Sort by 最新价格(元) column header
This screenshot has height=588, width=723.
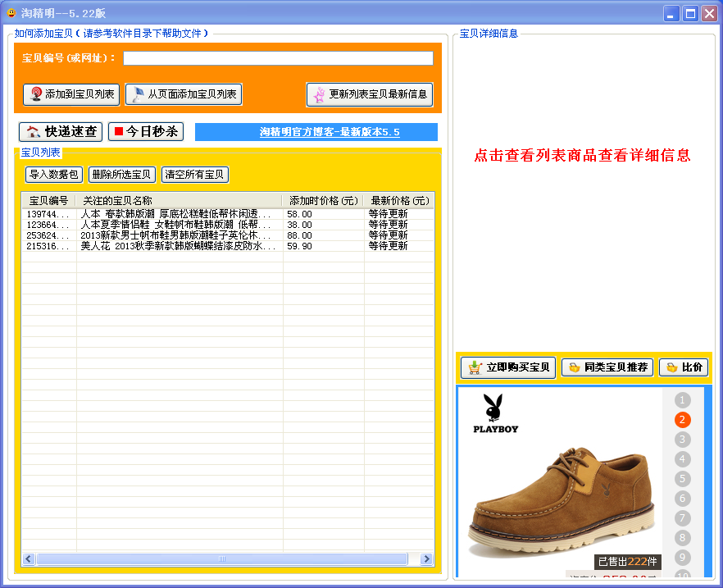point(399,201)
